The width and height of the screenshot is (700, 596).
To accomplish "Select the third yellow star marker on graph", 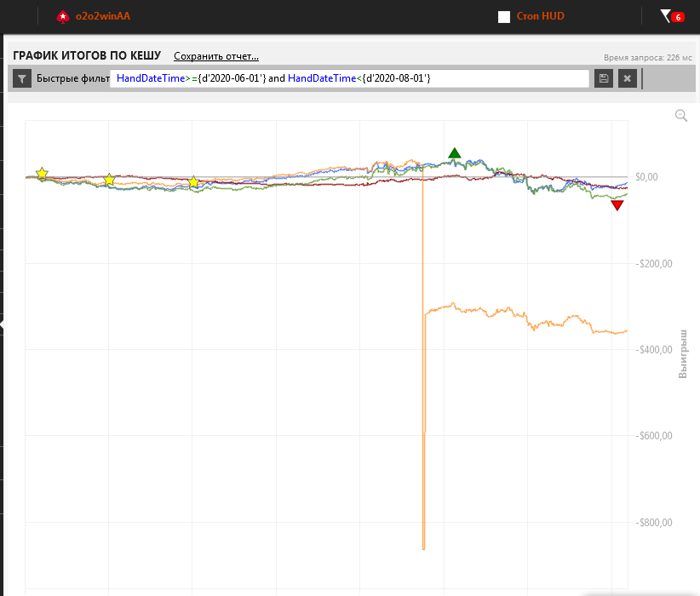I will [193, 181].
